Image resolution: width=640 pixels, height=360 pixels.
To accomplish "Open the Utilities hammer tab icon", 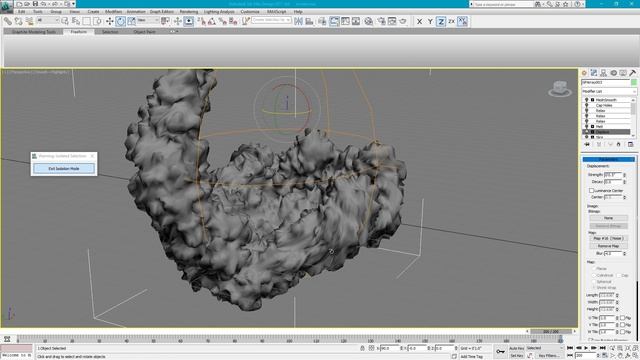I will [633, 73].
